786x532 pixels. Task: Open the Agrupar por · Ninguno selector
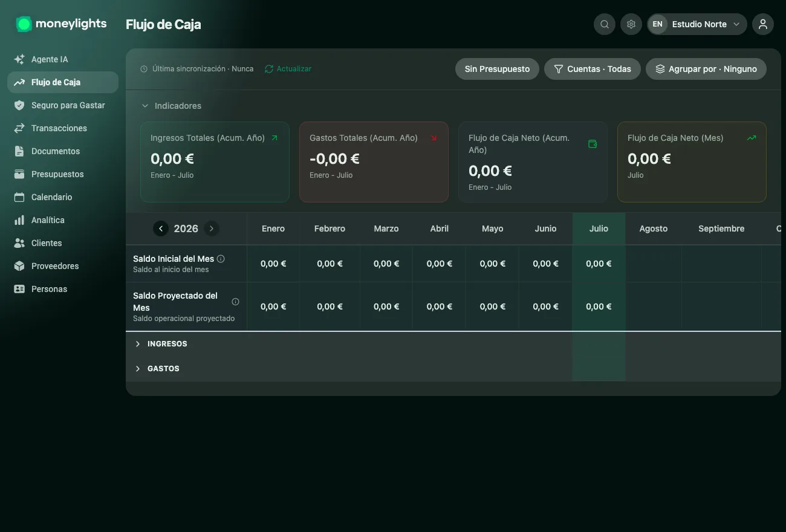point(706,69)
